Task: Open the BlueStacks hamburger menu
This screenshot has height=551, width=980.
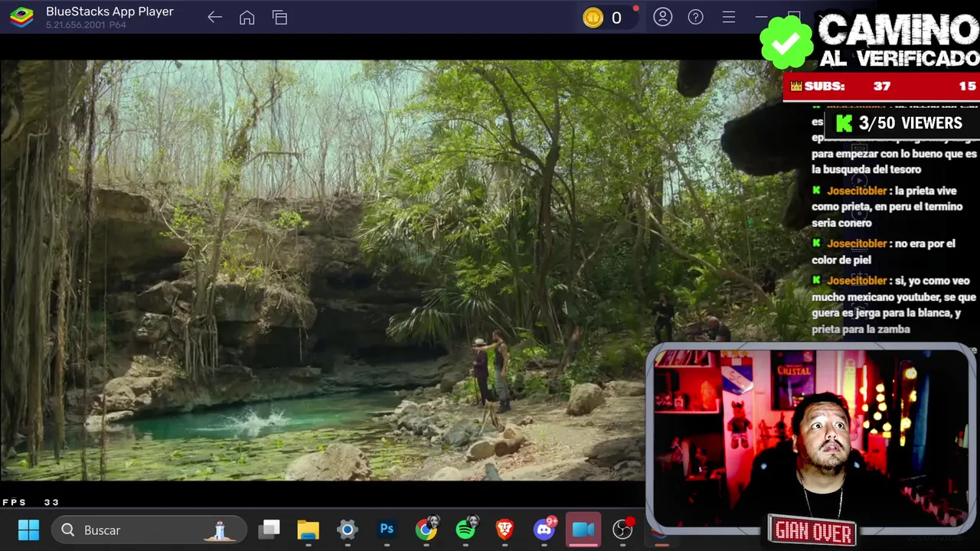Action: pos(729,17)
